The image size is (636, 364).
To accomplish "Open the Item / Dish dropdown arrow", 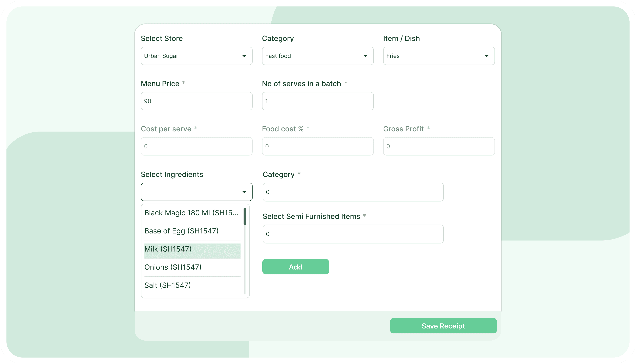I will (x=486, y=56).
